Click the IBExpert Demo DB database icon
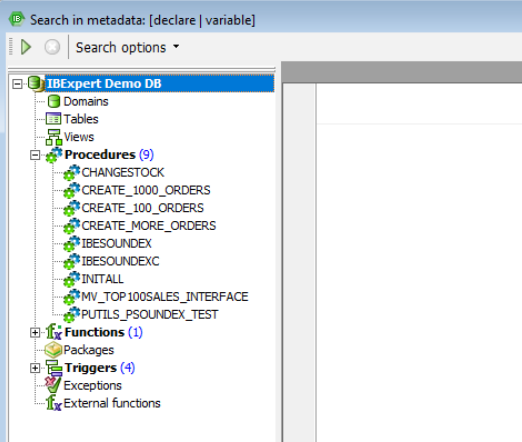This screenshot has width=522, height=442. pyautogui.click(x=35, y=83)
